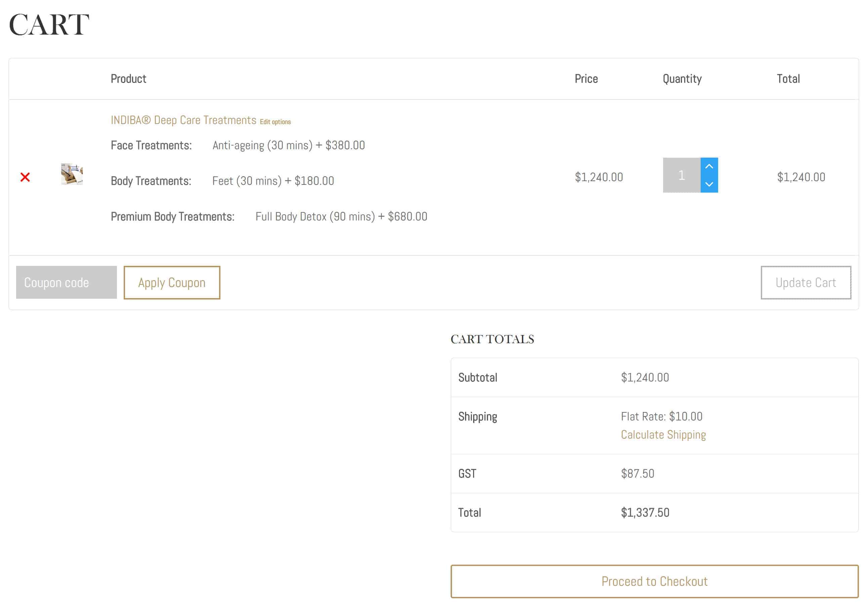868x610 pixels.
Task: Select the cart total $1,337.50
Action: [x=645, y=513]
